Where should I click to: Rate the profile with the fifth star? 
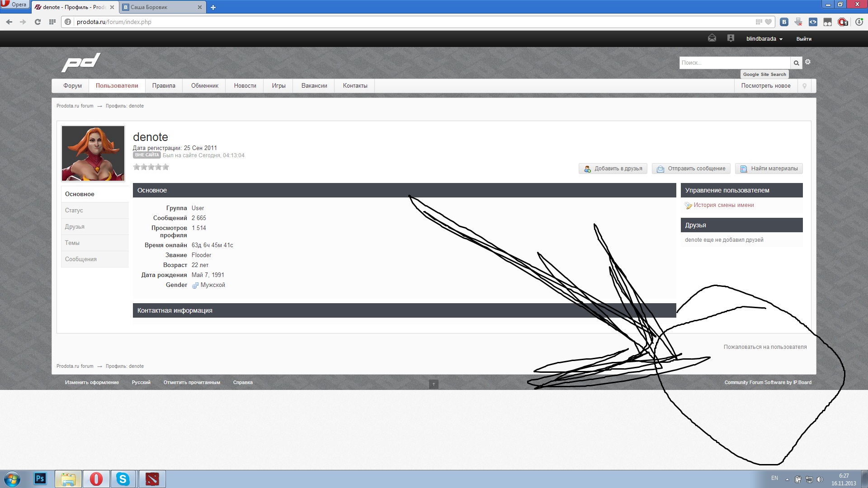click(166, 167)
